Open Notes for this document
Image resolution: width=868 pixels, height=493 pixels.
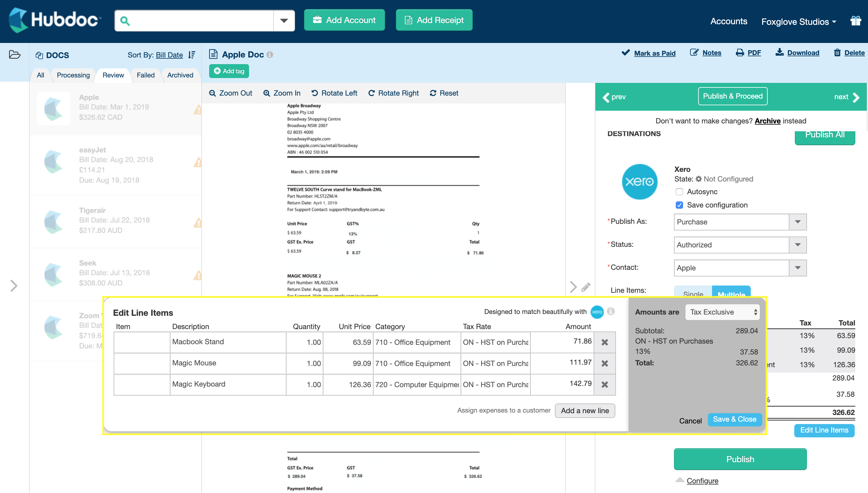click(x=706, y=53)
